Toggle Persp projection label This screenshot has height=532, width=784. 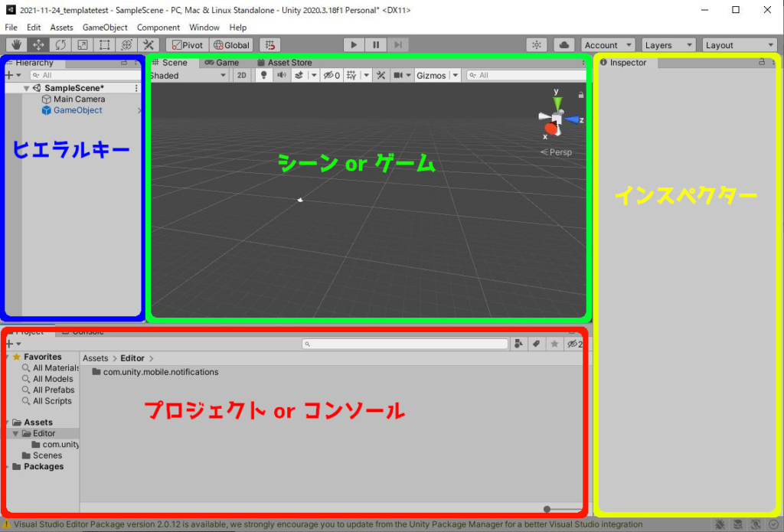556,152
